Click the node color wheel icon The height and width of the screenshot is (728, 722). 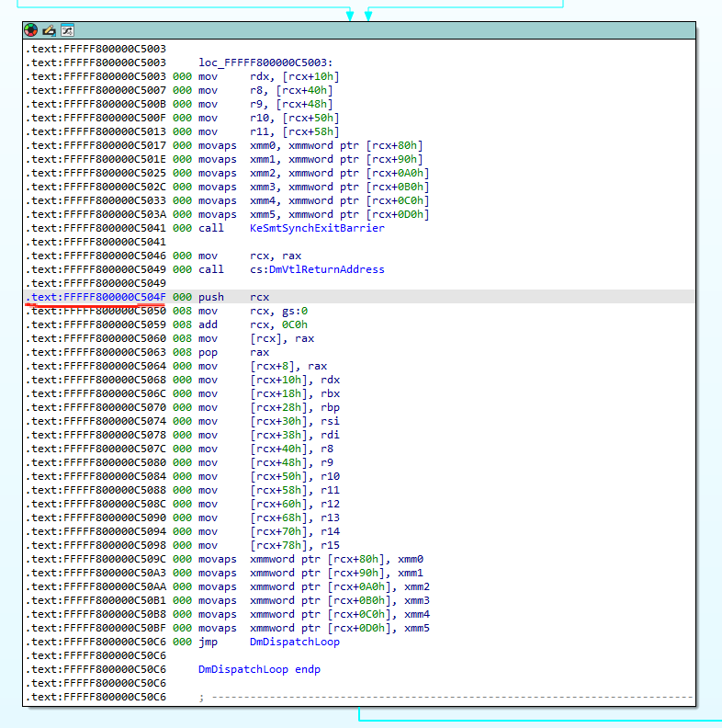point(31,30)
